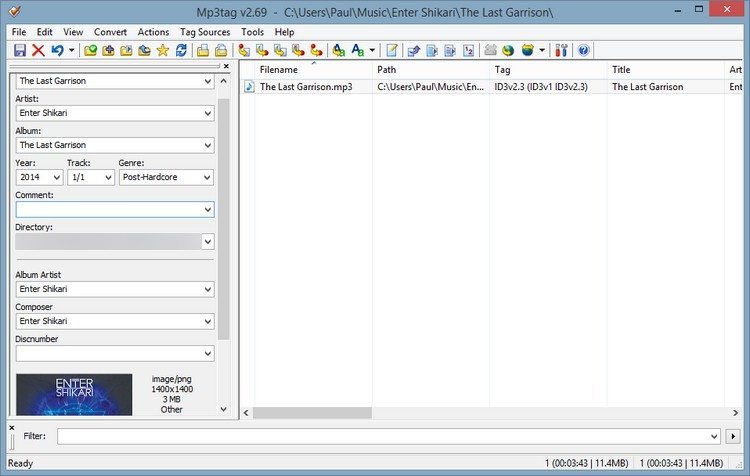Expand the Track dropdown showing 1/1
The width and height of the screenshot is (750, 476).
(x=109, y=177)
